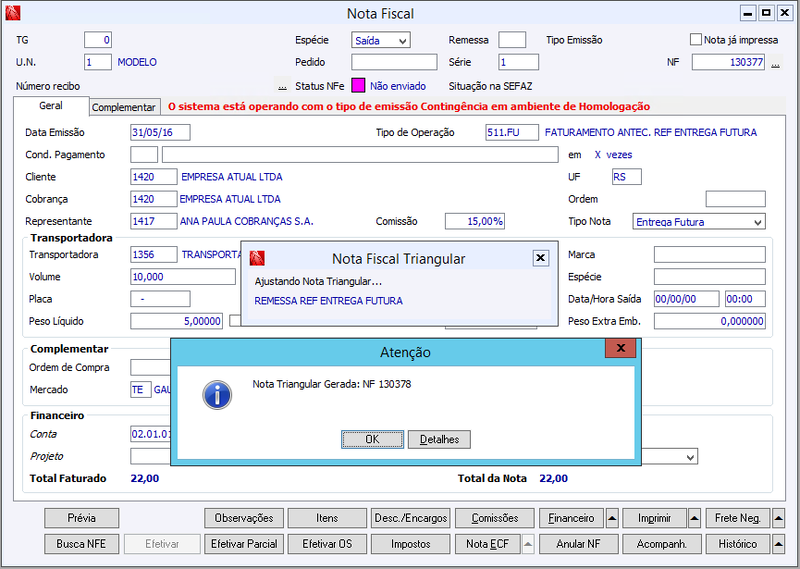Confirm the Atenção dialog with OK
The width and height of the screenshot is (800, 569).
[x=372, y=439]
